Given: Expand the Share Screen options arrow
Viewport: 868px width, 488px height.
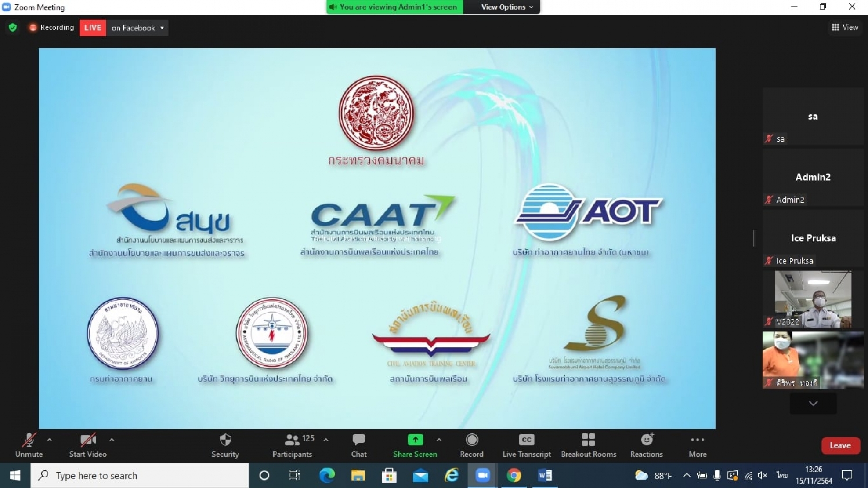Looking at the screenshot, I should coord(439,440).
